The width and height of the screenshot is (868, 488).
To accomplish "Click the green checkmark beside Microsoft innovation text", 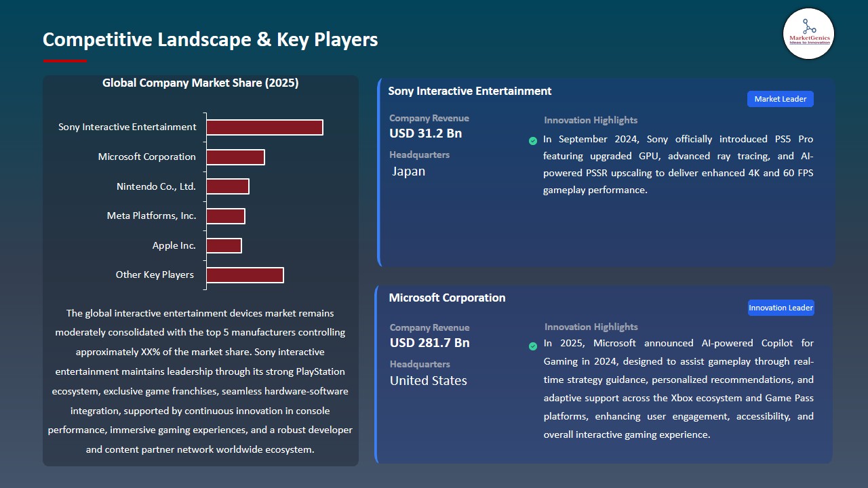I will [x=533, y=346].
